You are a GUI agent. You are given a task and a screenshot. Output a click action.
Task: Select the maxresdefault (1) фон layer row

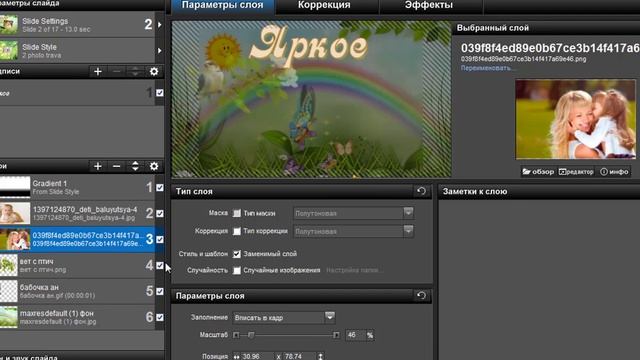[x=77, y=317]
